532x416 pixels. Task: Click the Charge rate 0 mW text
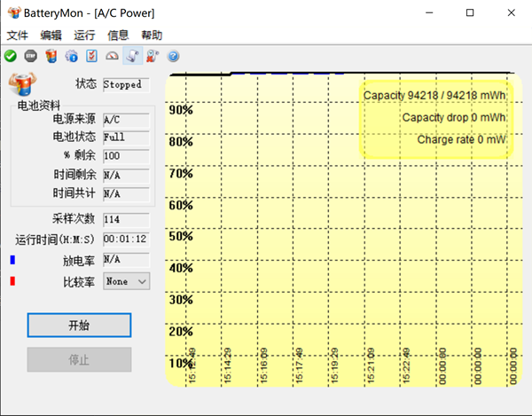click(462, 139)
